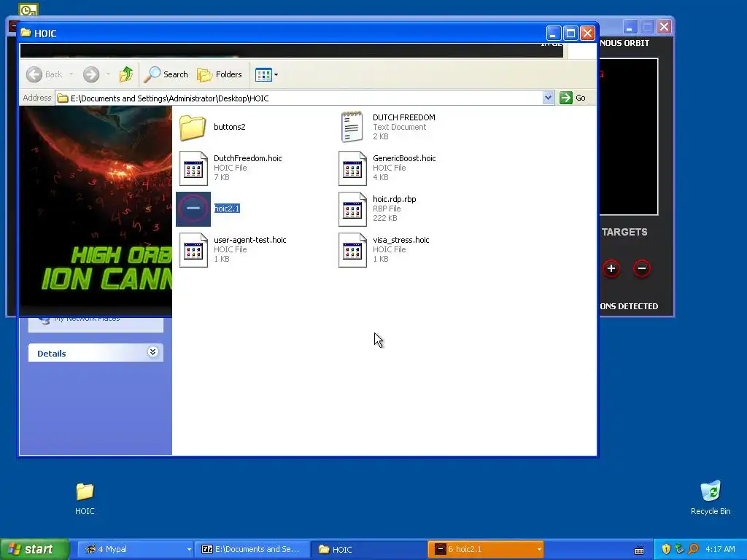
Task: Click the buttons2 folder name
Action: click(230, 127)
